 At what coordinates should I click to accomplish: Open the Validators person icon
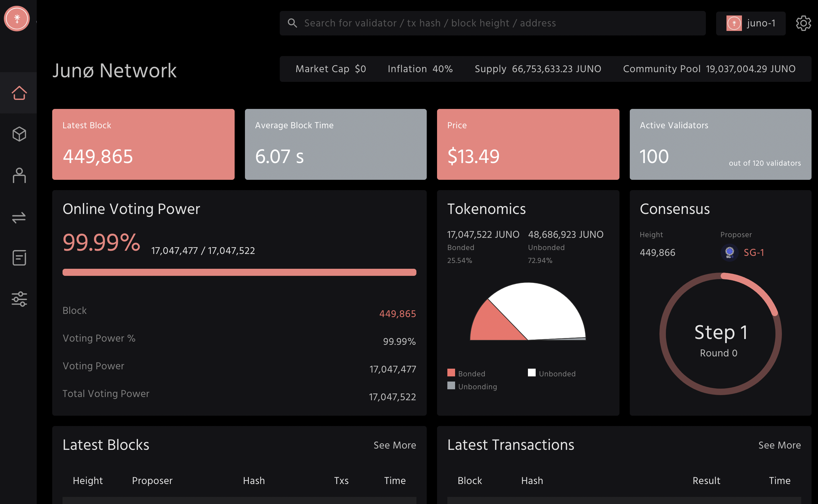pos(19,175)
